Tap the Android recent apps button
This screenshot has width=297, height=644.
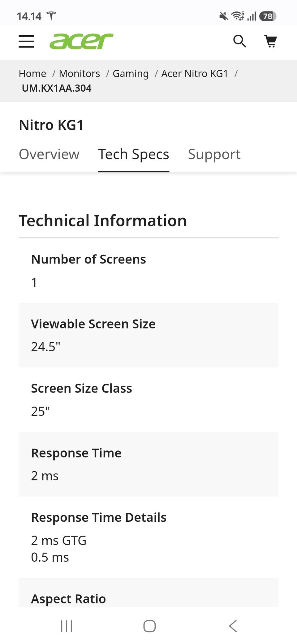click(67, 626)
